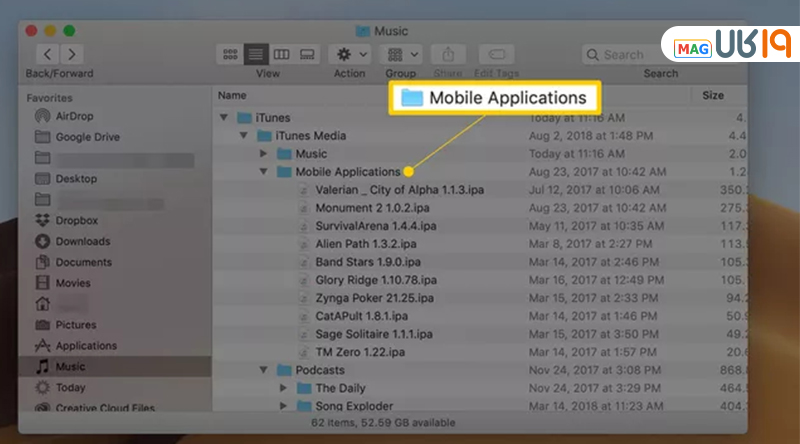
Task: Sort by the Size column header
Action: point(712,95)
